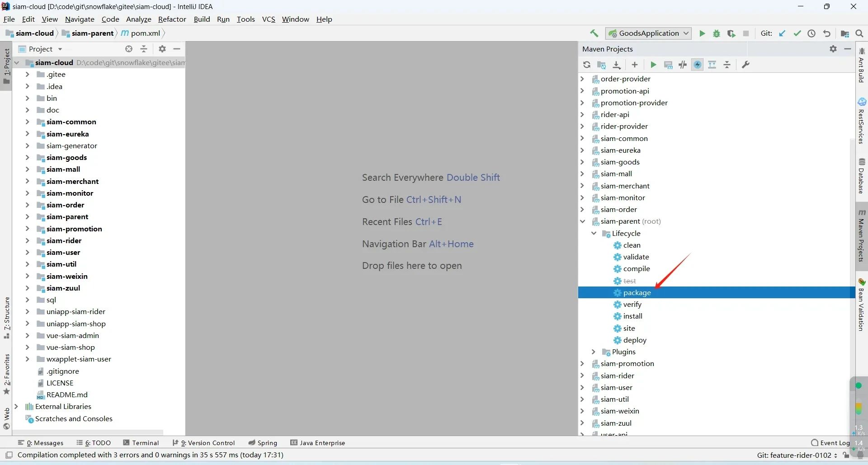Click the Build Project hammer icon
The width and height of the screenshot is (868, 465).
point(594,33)
